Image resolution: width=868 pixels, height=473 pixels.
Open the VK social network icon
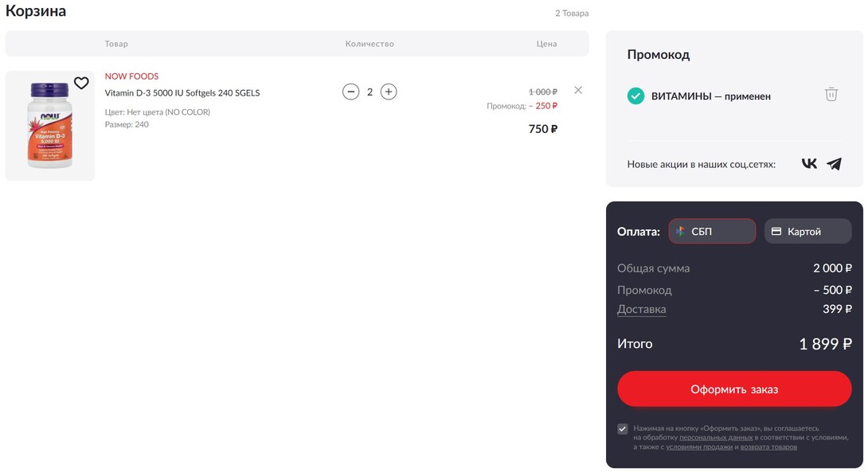(x=809, y=164)
